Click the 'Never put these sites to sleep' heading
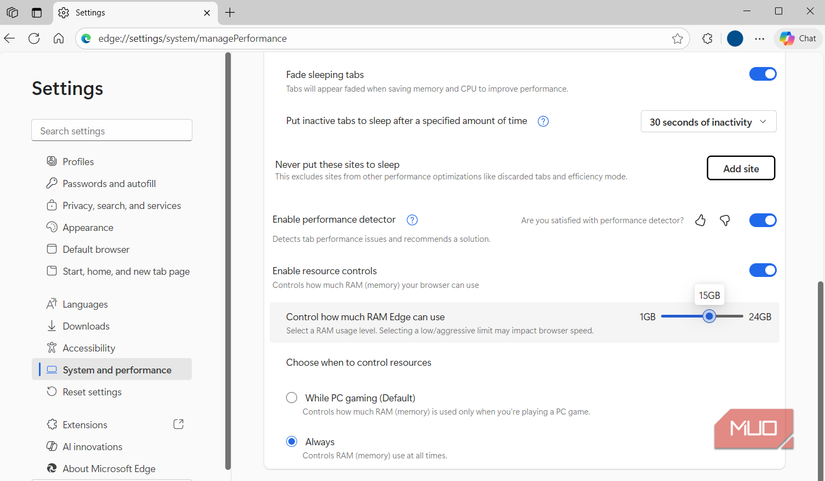 pos(337,165)
